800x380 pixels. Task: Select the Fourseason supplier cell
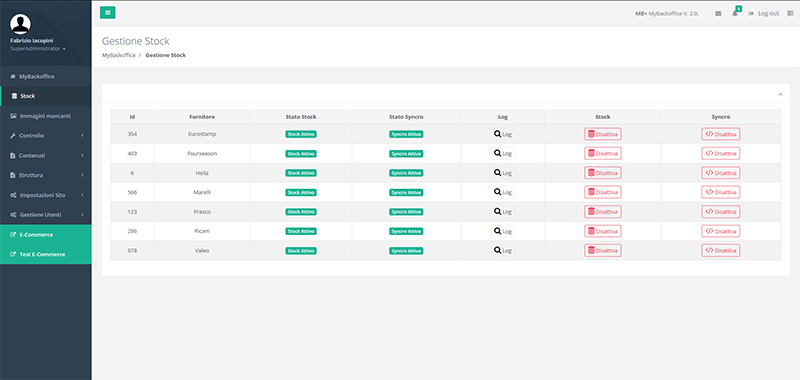pos(202,154)
